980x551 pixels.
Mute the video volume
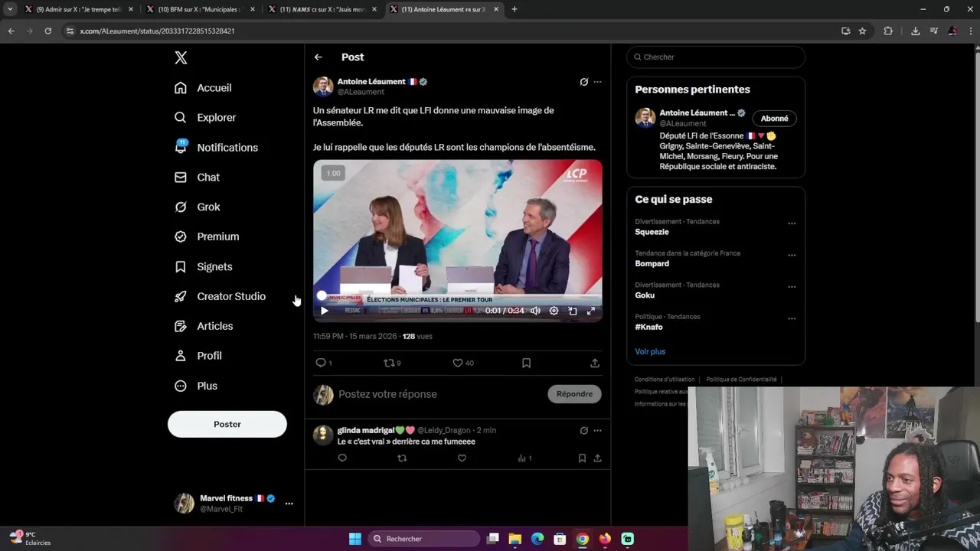535,311
